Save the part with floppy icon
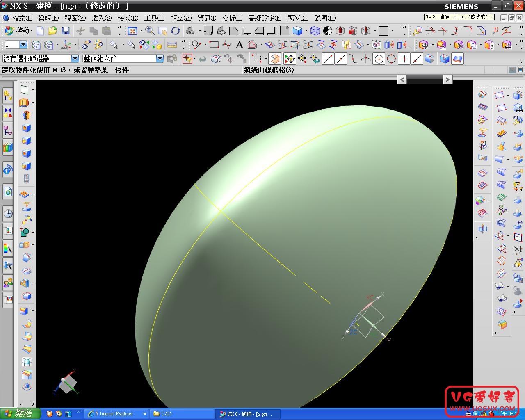This screenshot has height=420, width=525. point(65,31)
